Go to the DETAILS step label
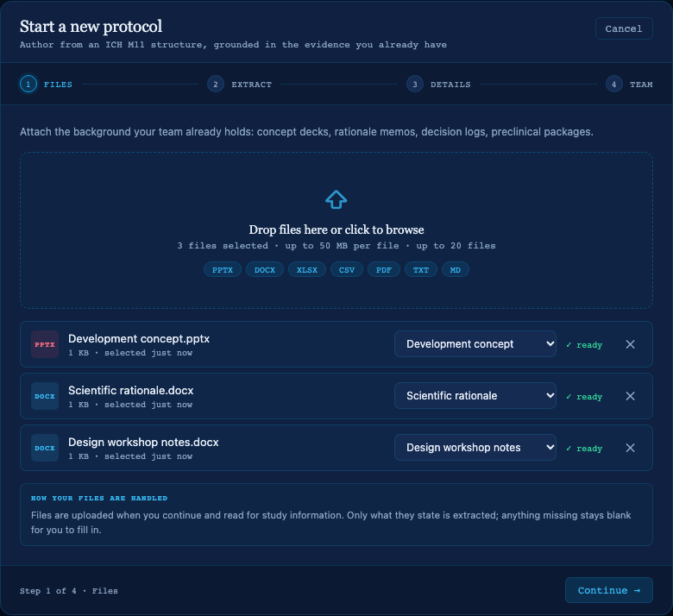673x616 pixels. pyautogui.click(x=450, y=85)
